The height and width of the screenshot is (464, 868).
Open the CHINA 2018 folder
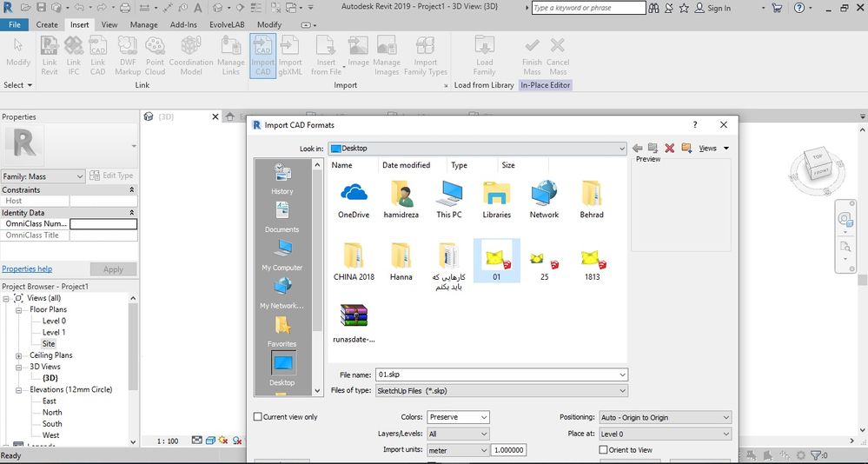pos(354,261)
